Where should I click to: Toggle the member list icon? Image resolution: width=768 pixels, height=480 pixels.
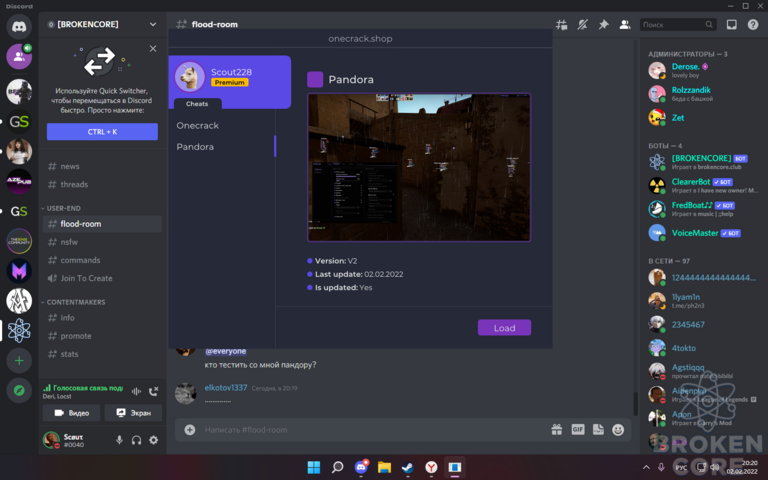624,24
